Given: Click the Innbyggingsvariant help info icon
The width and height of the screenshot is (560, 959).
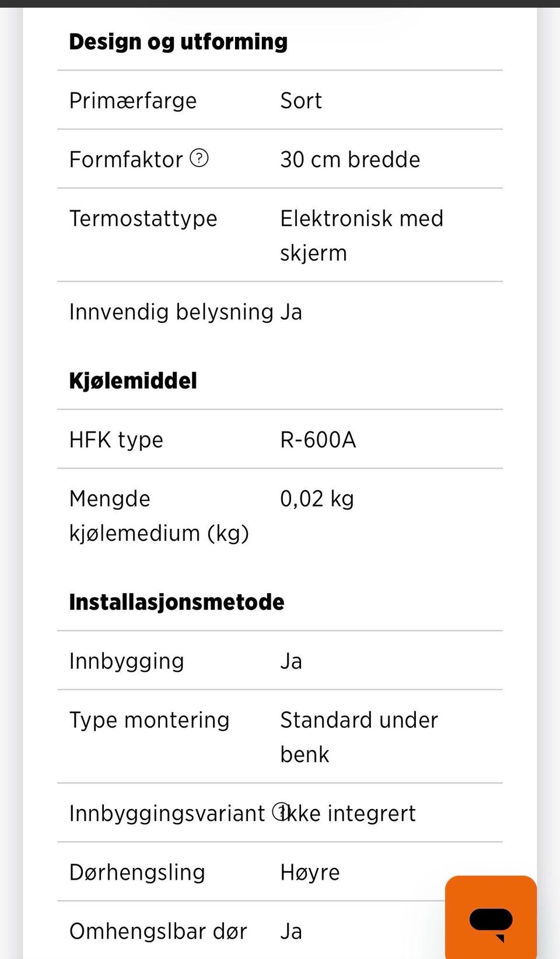Looking at the screenshot, I should 282,811.
